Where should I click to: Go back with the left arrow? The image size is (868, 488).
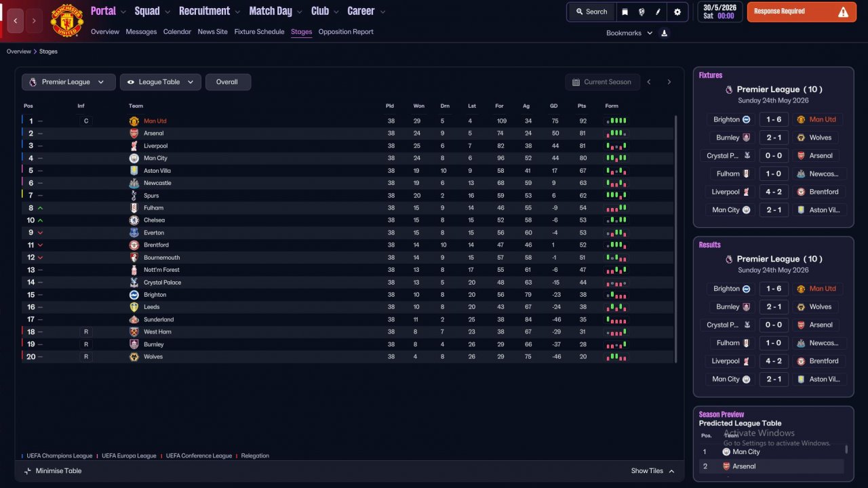(x=15, y=21)
